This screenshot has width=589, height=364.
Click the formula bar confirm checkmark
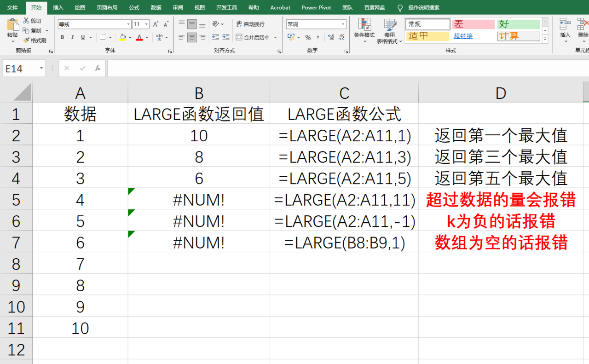point(82,68)
